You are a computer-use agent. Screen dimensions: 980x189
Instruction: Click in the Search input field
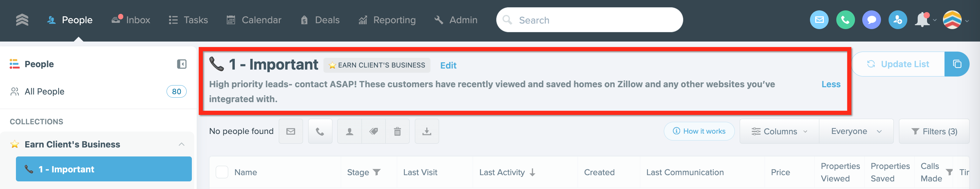coord(589,20)
